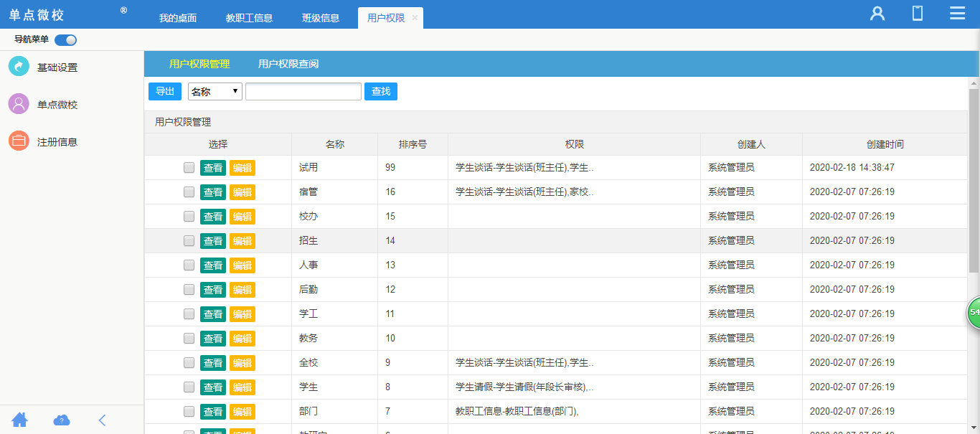The width and height of the screenshot is (980, 434).
Task: Click the search text input field
Action: 303,92
